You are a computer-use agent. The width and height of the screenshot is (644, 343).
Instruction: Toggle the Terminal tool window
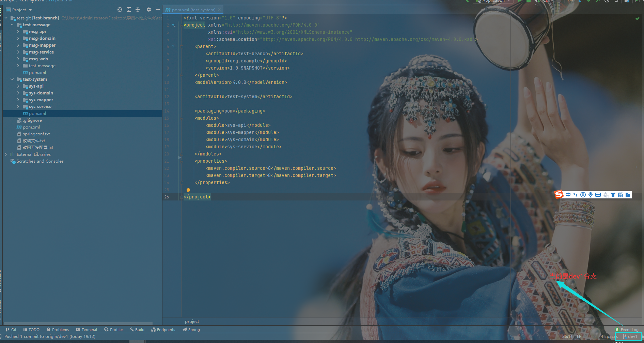[x=87, y=329]
